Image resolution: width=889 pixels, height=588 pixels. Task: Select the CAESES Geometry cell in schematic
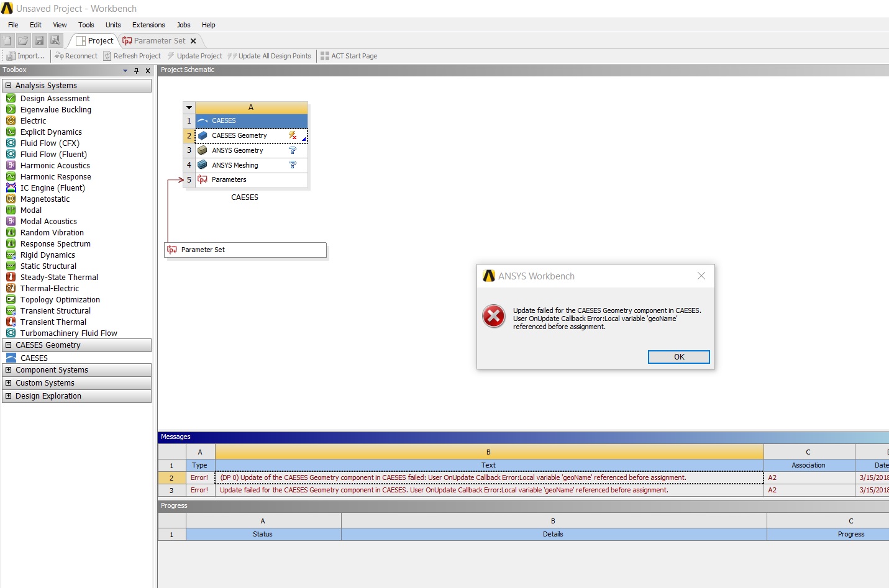(252, 135)
